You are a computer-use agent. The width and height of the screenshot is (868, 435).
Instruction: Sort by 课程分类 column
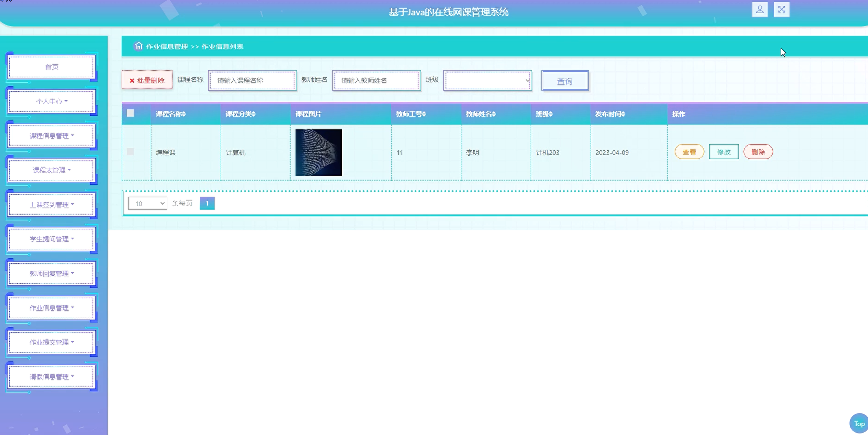pos(240,114)
